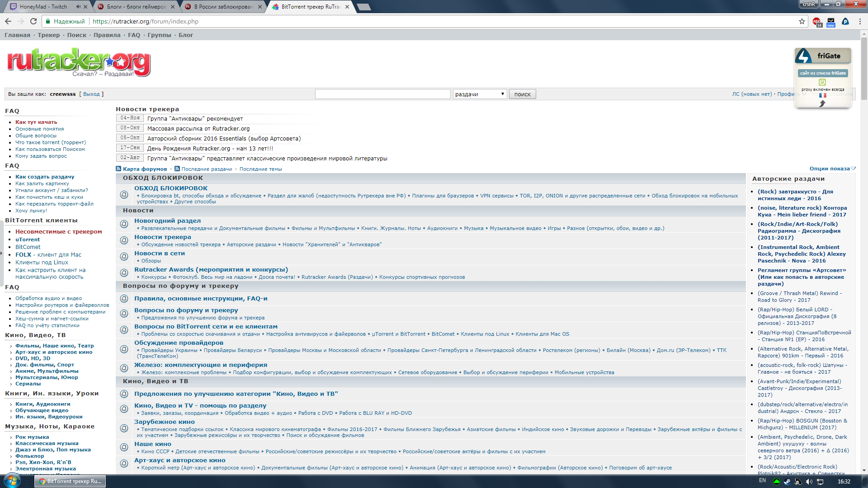Open the Карта форумов link
The height and width of the screenshot is (488, 868).
145,169
